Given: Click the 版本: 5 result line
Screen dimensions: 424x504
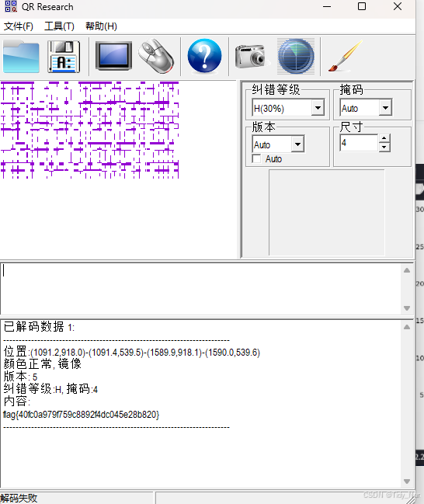Looking at the screenshot, I should [x=20, y=377].
